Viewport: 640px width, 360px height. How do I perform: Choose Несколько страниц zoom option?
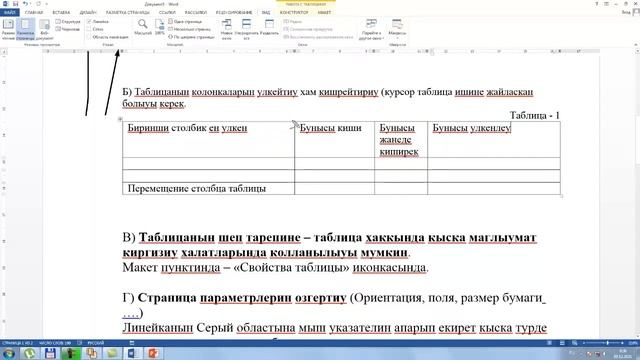[189, 29]
